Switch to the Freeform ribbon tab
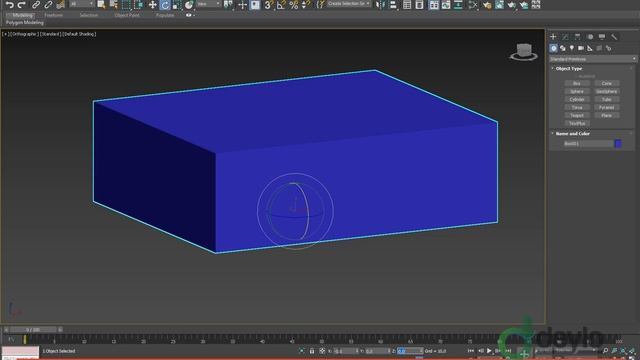 53,15
